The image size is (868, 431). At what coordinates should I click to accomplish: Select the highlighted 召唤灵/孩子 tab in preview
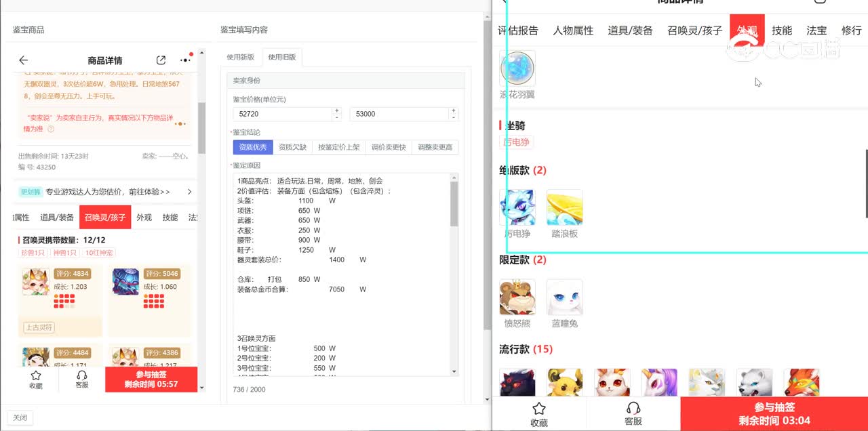tap(105, 218)
